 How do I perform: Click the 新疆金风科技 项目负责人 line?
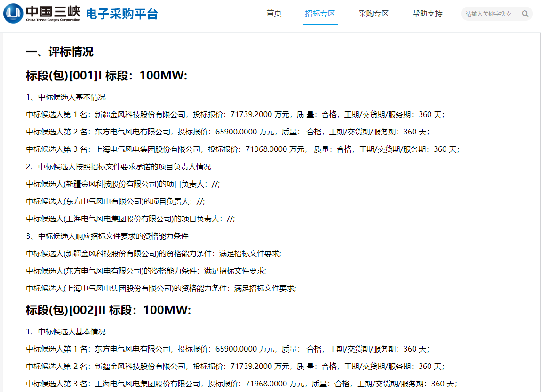pyautogui.click(x=123, y=184)
